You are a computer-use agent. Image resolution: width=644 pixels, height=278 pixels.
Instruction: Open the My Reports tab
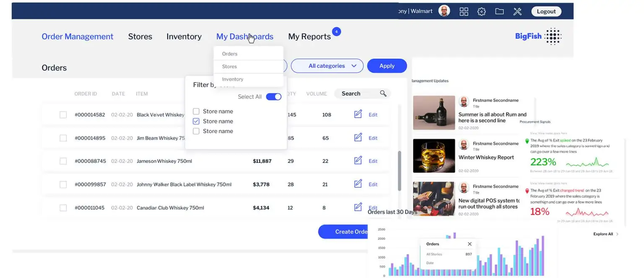coord(309,37)
